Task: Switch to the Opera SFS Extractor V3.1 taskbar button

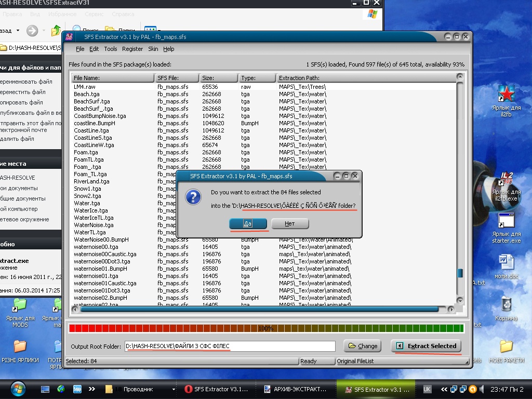Action: click(x=216, y=389)
